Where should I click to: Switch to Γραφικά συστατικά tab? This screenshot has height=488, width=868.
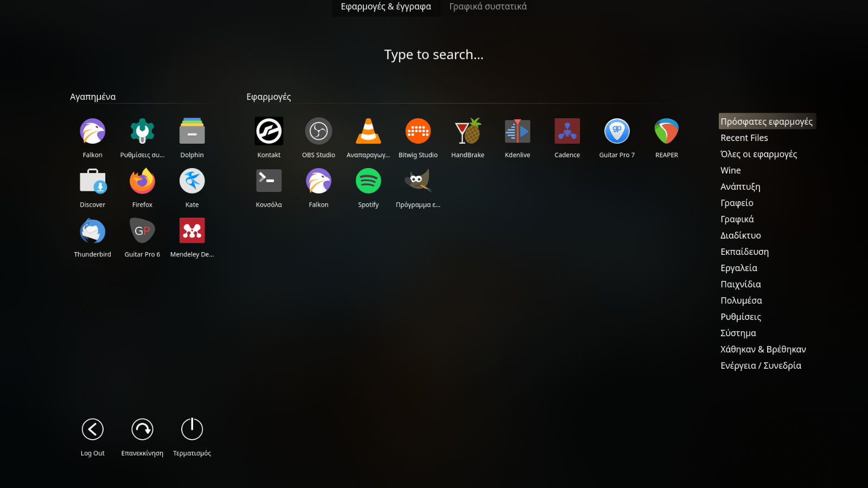(488, 7)
